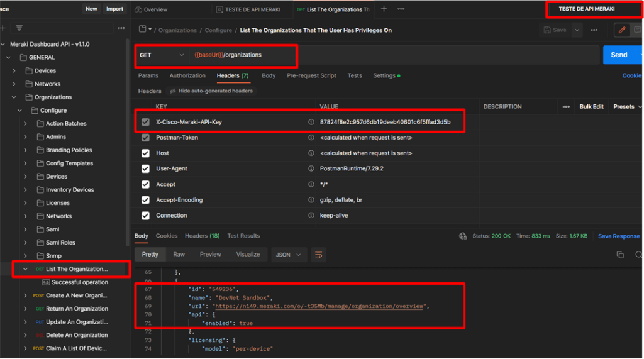Click the info icon beside the X-Cisco-Meraki-API-Key value

point(311,122)
